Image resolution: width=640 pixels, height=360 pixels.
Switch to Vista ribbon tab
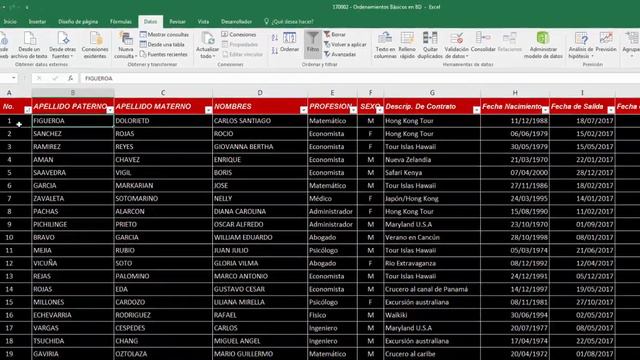[x=203, y=22]
